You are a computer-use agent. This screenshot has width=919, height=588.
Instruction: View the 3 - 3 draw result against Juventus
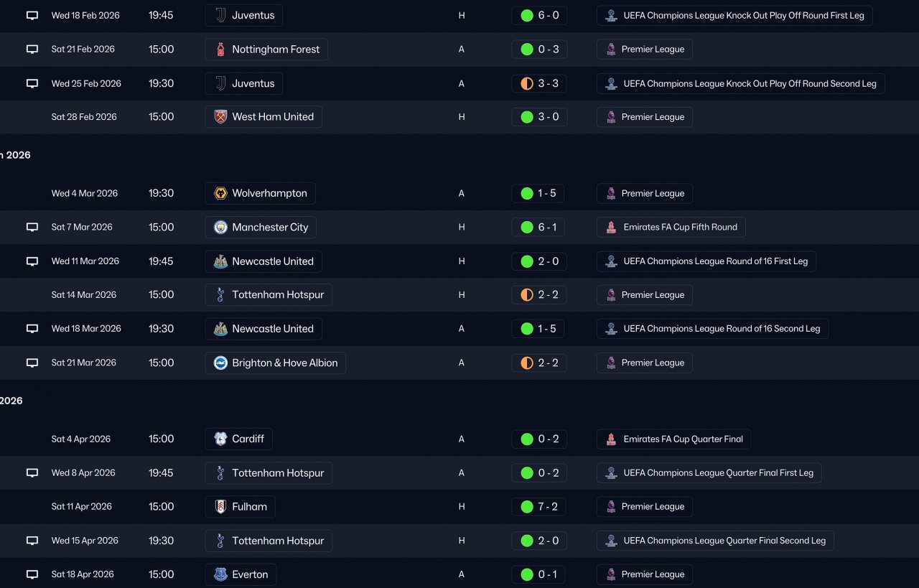tap(539, 83)
